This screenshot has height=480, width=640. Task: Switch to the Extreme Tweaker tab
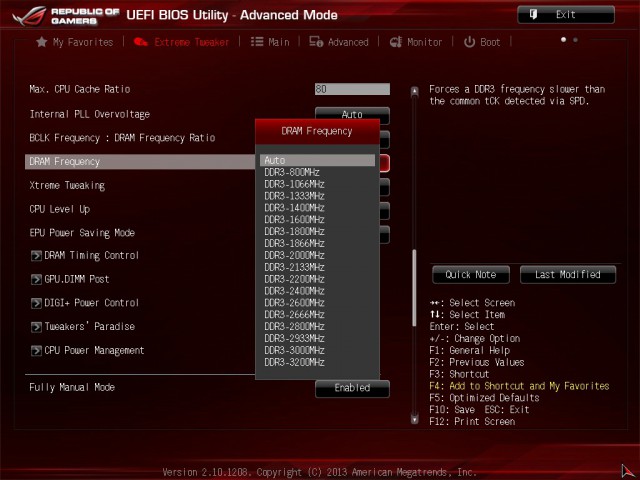(181, 42)
